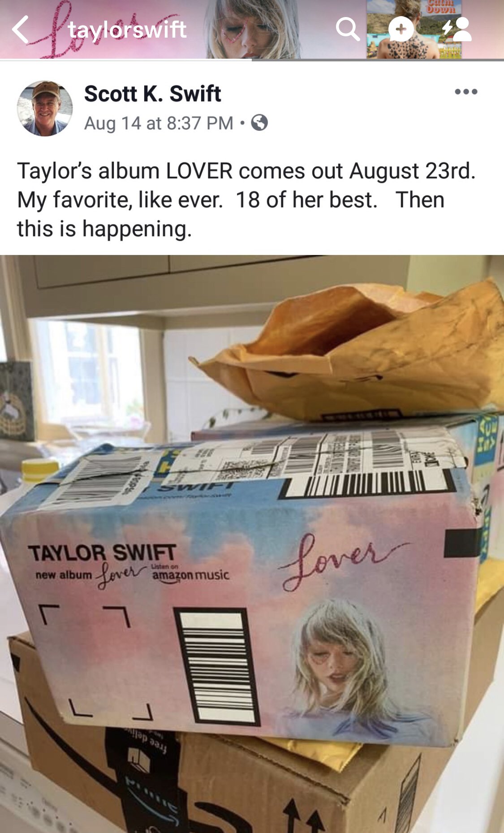Image resolution: width=504 pixels, height=833 pixels.
Task: Open the taylorswift blog title
Action: click(x=127, y=30)
